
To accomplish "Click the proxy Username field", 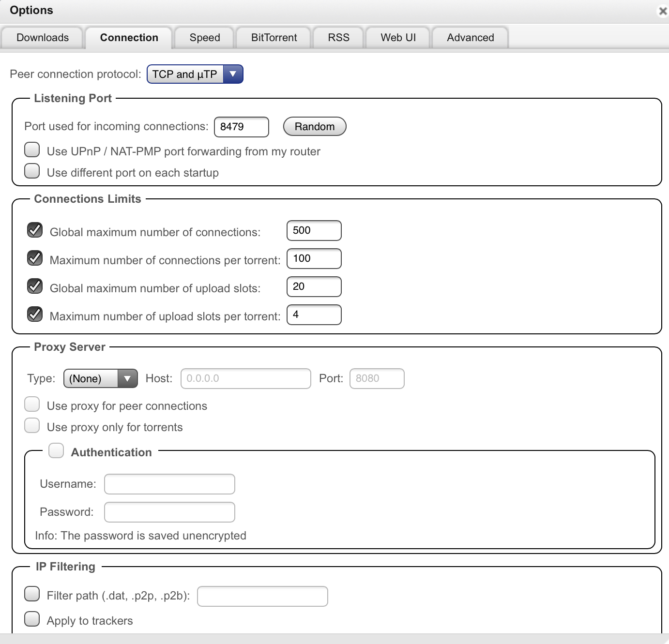I will tap(169, 484).
